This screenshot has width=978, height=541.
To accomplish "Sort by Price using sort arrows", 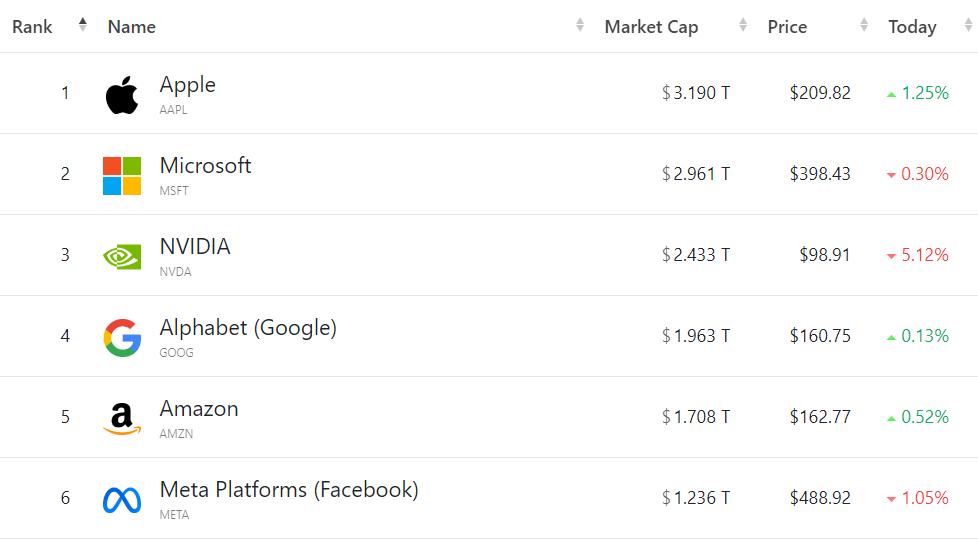I will point(864,26).
